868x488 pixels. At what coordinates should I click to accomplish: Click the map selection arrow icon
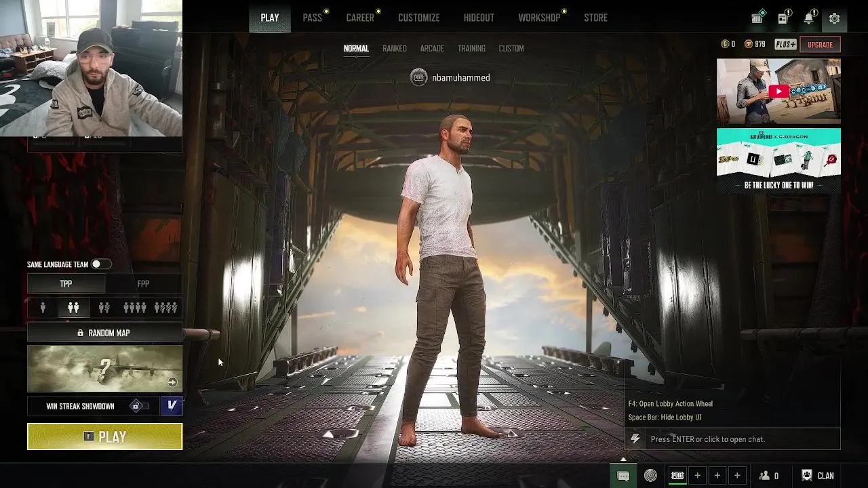tap(172, 382)
